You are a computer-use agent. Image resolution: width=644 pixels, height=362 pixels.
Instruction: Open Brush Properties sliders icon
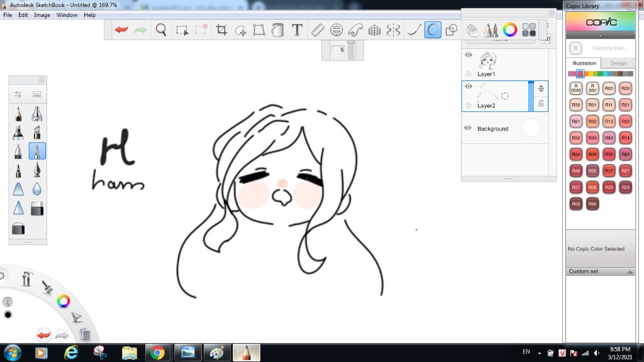[18, 94]
